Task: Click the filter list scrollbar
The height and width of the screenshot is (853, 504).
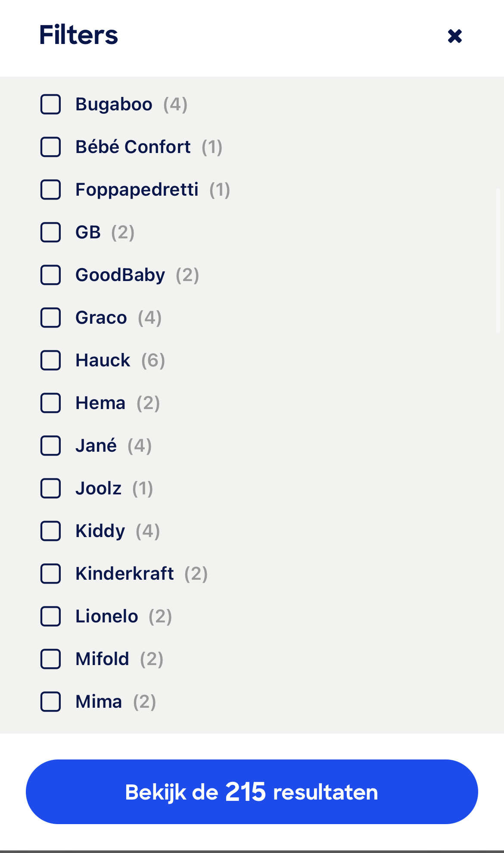Action: (498, 260)
